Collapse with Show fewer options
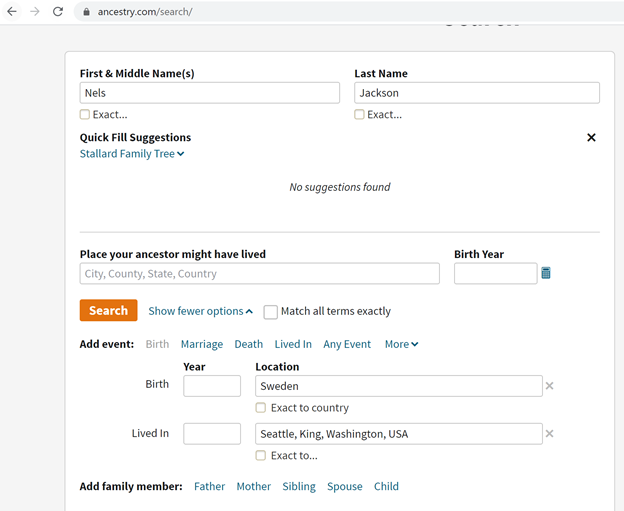 tap(201, 311)
